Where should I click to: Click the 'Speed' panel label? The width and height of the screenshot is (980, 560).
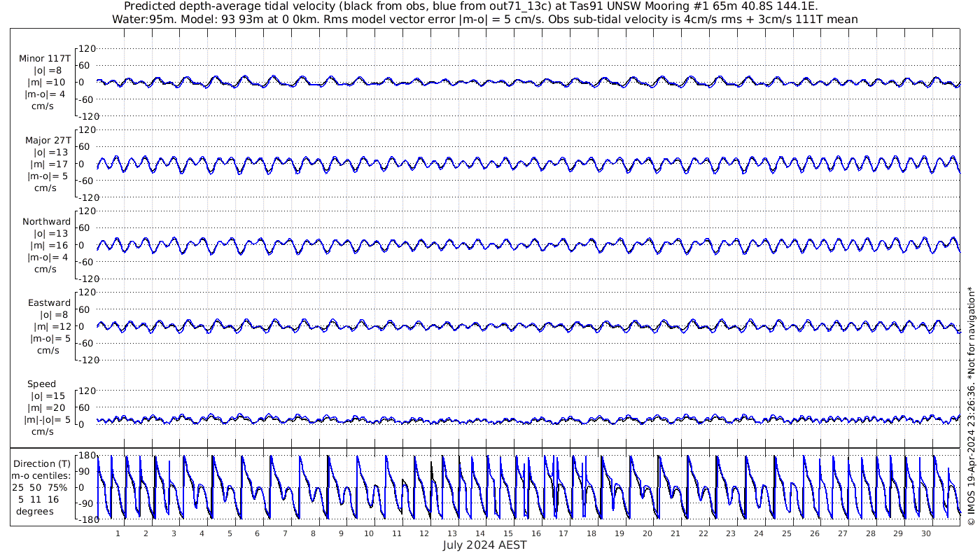coord(41,384)
